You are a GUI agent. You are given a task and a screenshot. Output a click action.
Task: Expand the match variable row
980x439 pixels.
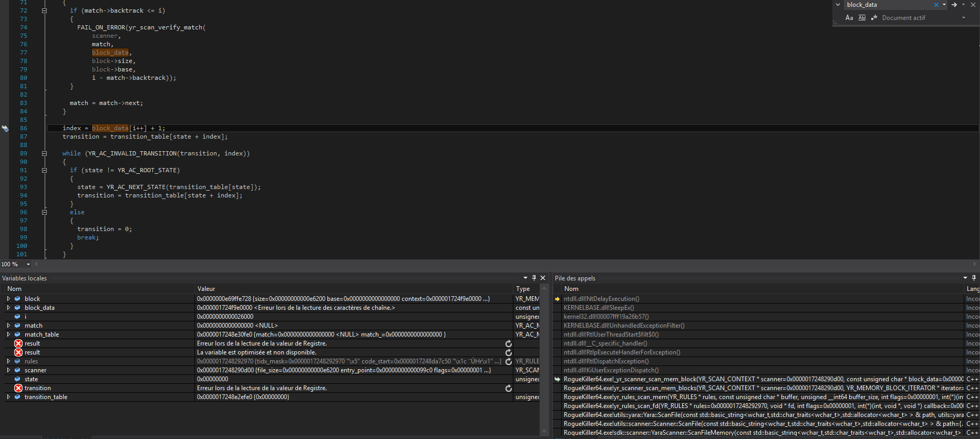[x=8, y=326]
